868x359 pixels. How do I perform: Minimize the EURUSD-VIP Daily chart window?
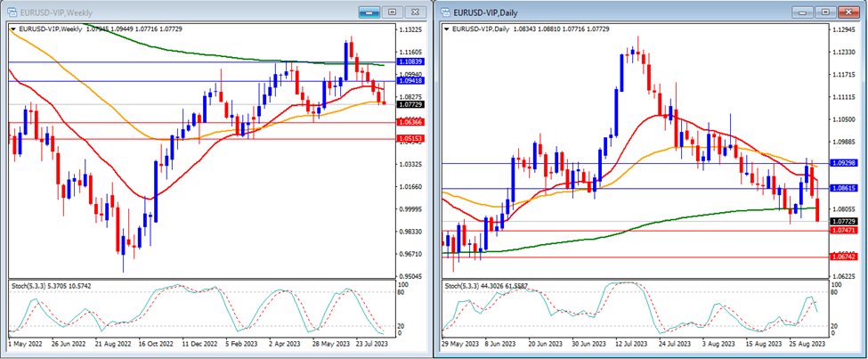point(804,12)
